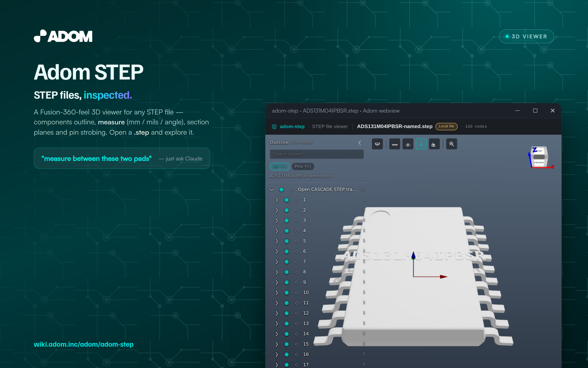The height and width of the screenshot is (368, 588).
Task: Hide outline node 1 via its teal dot
Action: pos(287,200)
